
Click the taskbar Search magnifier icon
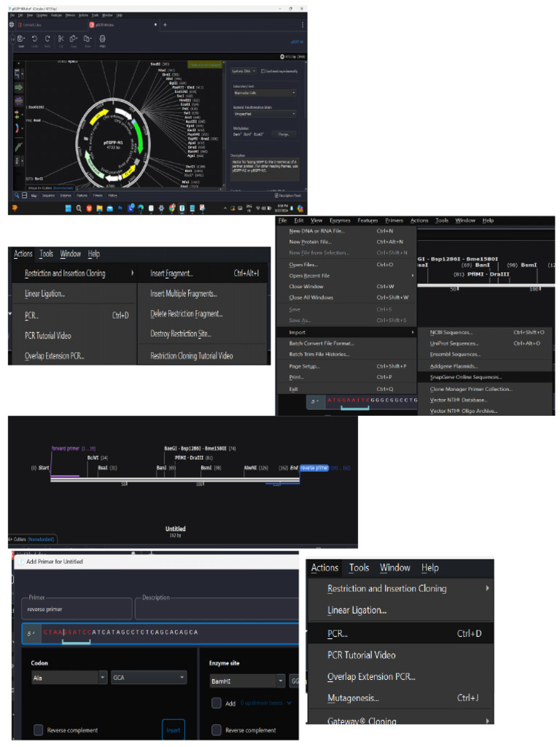pyautogui.click(x=79, y=208)
